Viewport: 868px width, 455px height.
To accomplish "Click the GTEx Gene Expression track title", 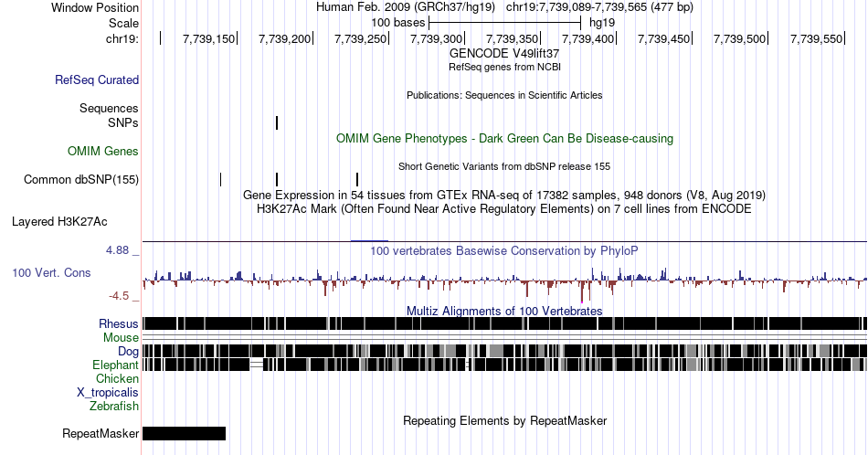I will coord(504,195).
